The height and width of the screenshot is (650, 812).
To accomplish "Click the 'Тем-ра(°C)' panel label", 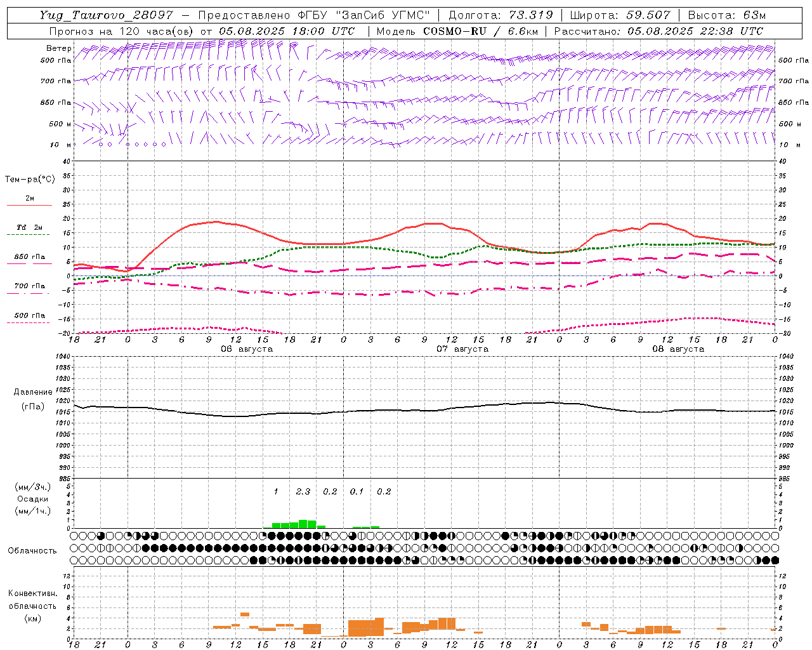I will [30, 180].
